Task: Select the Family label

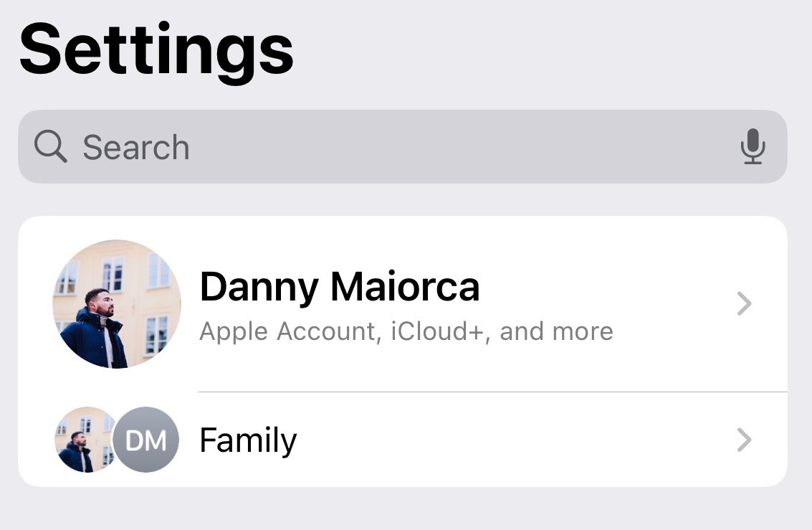Action: (x=248, y=440)
